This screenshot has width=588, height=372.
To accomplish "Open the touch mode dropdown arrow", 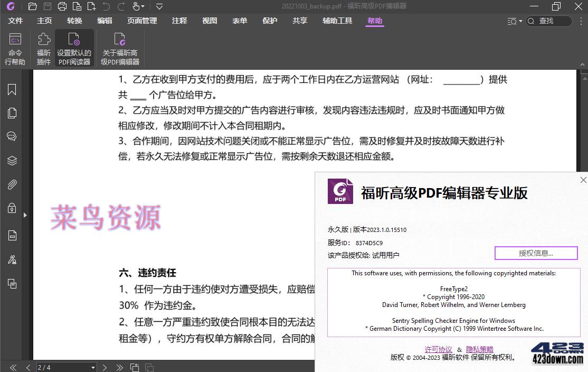I will (144, 6).
